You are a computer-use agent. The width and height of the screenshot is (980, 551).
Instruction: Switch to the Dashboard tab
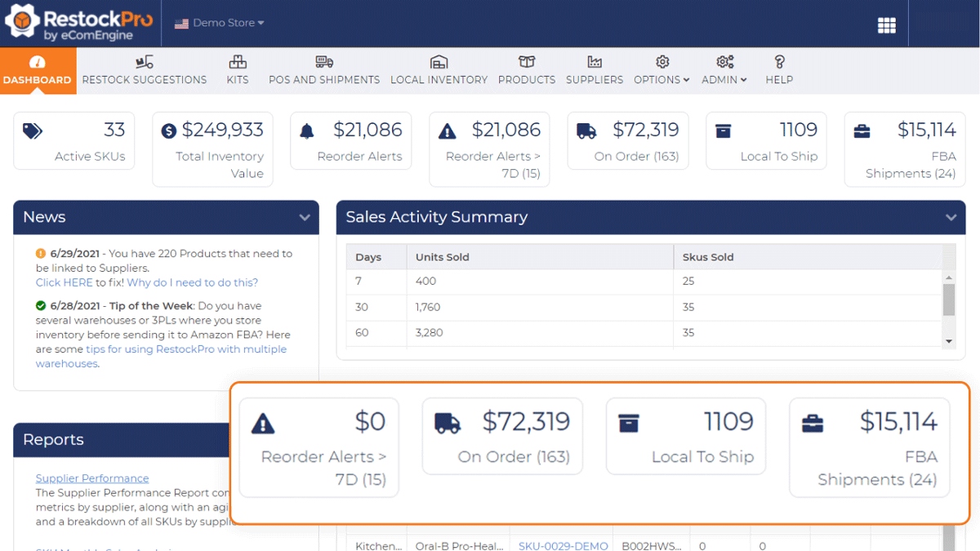click(38, 70)
